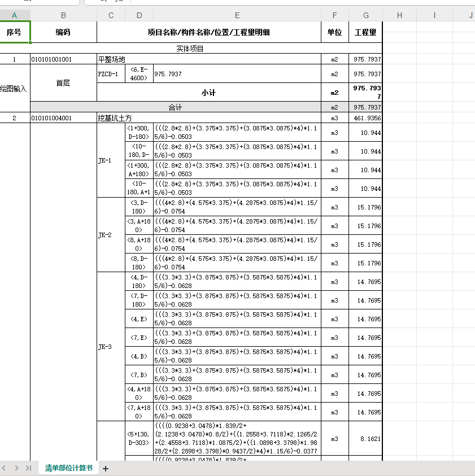
Task: Click the <4,E> position cell
Action: [139, 319]
